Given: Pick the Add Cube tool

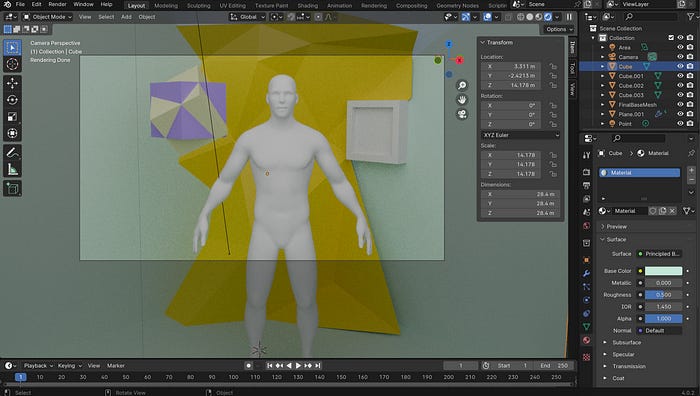Looking at the screenshot, I should click(12, 188).
